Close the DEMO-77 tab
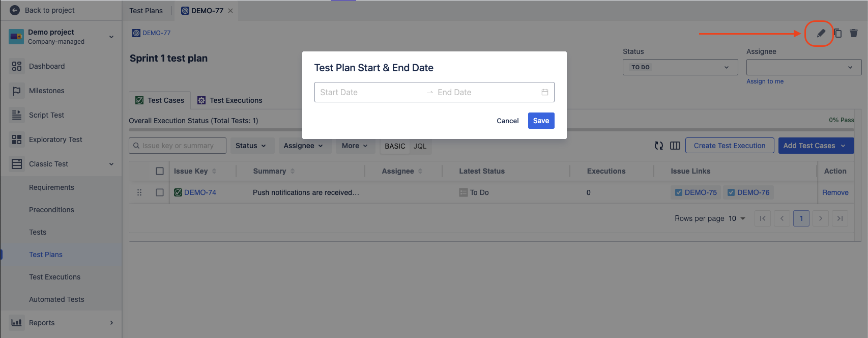Image resolution: width=868 pixels, height=338 pixels. (x=230, y=11)
